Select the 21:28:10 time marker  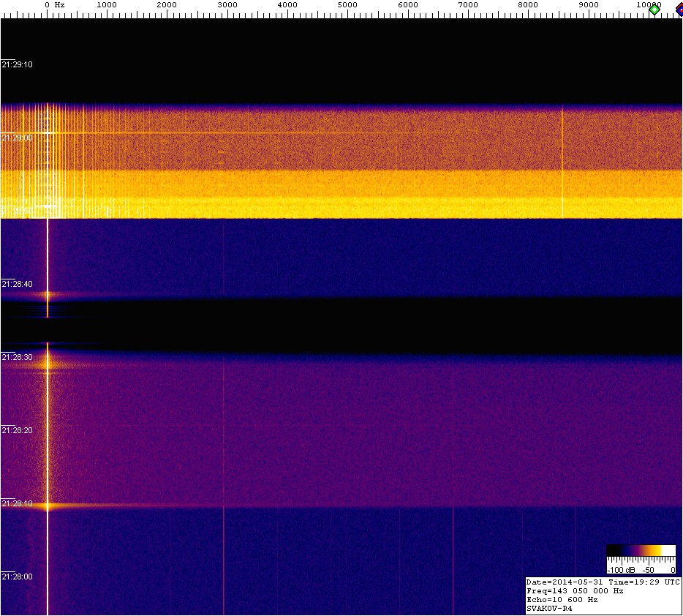(17, 503)
